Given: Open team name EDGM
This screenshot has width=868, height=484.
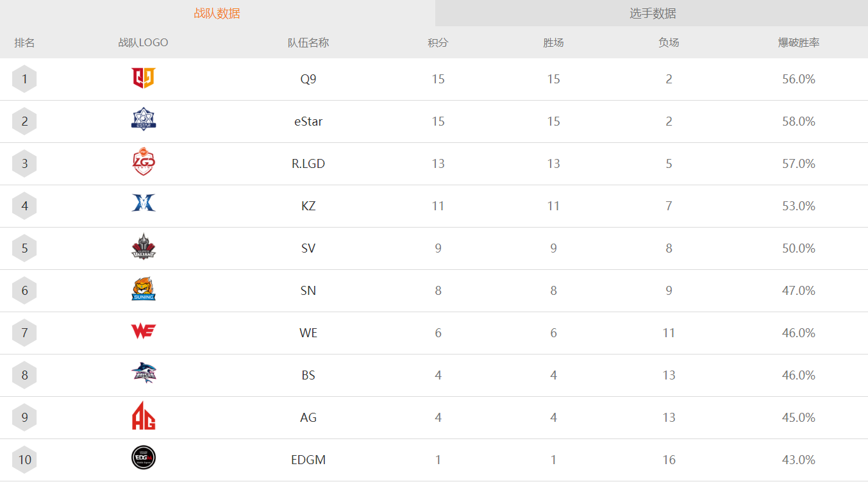Looking at the screenshot, I should point(308,460).
